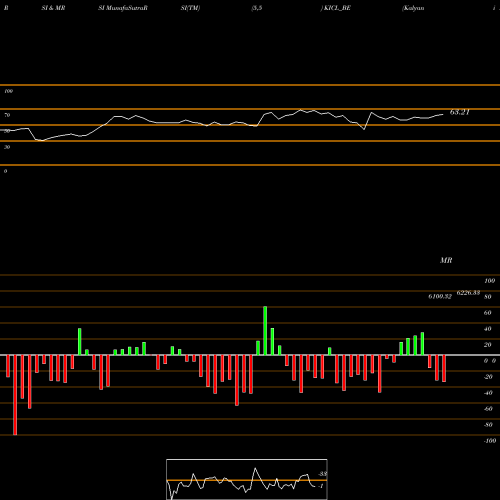Click the '(Kalyan' company name text
This screenshot has height=500, width=500.
point(413,8)
